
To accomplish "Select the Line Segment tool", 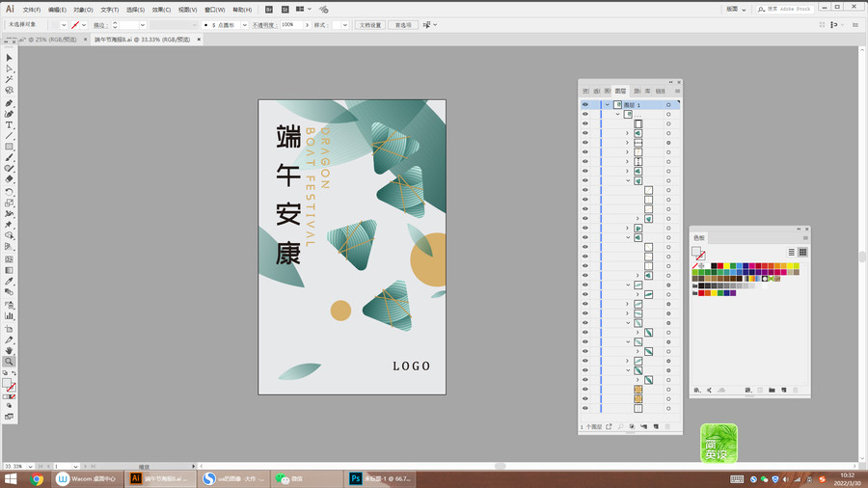I will (x=9, y=136).
